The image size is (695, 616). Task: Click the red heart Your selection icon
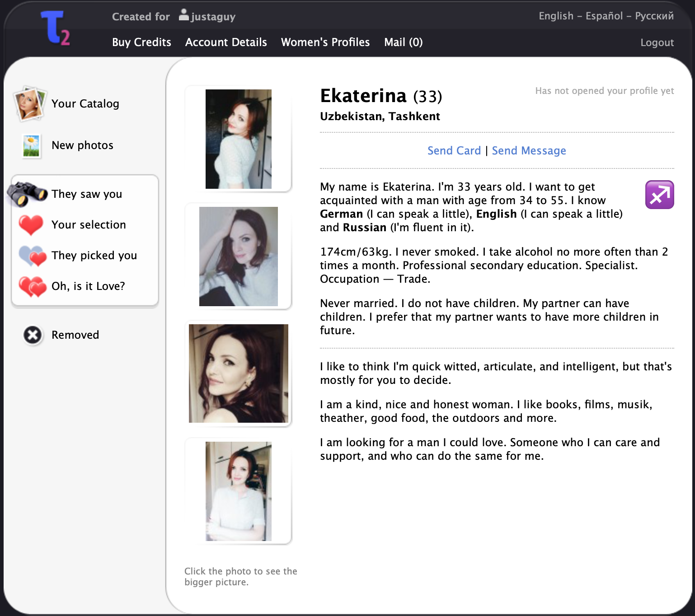(31, 225)
